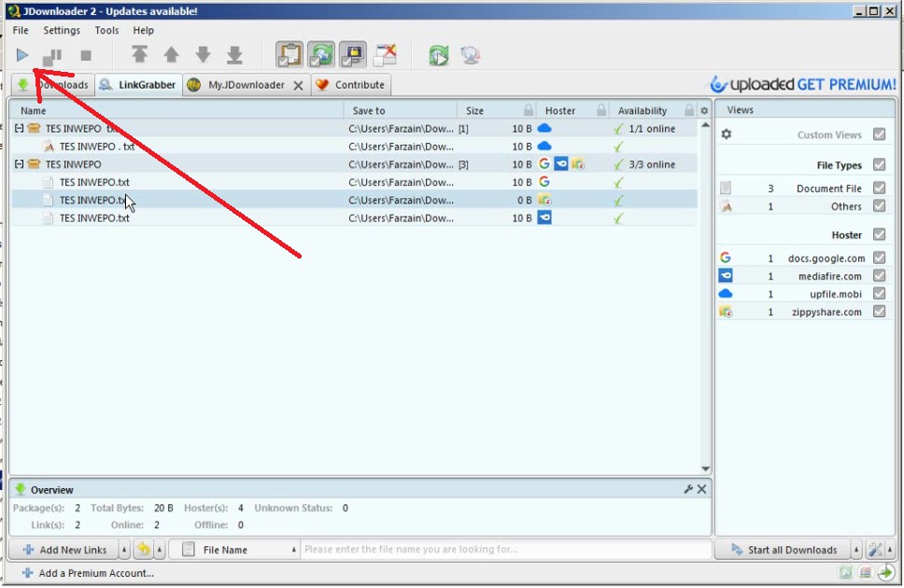This screenshot has width=904, height=588.
Task: Click the reconnect now toolbar icon
Action: click(x=439, y=55)
